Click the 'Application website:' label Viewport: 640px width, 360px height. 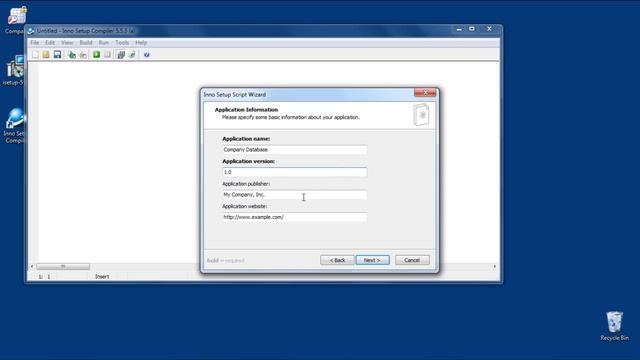pyautogui.click(x=244, y=206)
